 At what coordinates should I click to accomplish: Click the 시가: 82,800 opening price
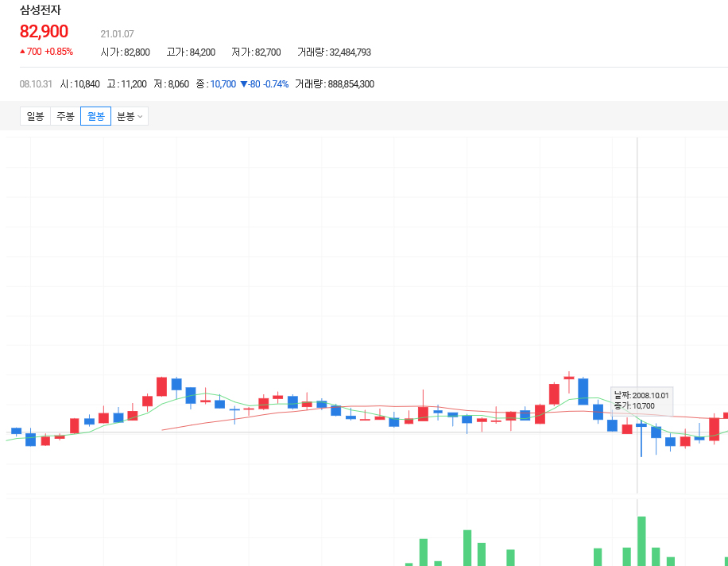[126, 52]
